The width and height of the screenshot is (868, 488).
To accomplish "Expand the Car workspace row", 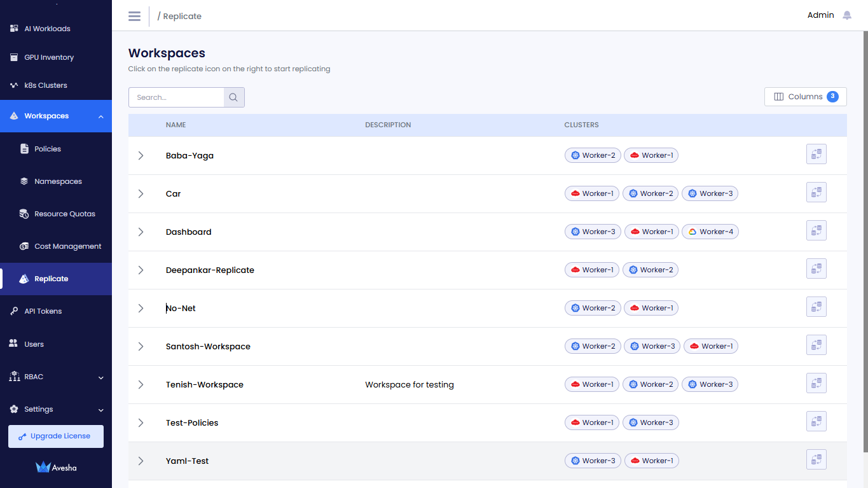I will click(x=141, y=194).
